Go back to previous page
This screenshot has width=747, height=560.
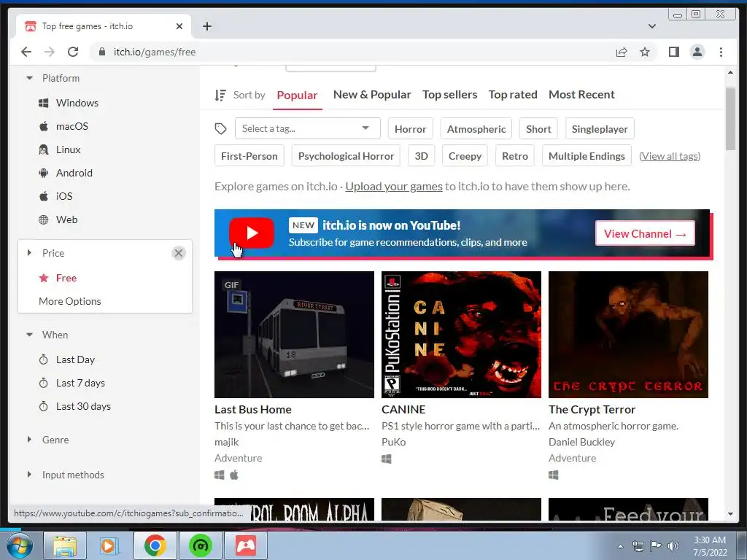pos(26,52)
